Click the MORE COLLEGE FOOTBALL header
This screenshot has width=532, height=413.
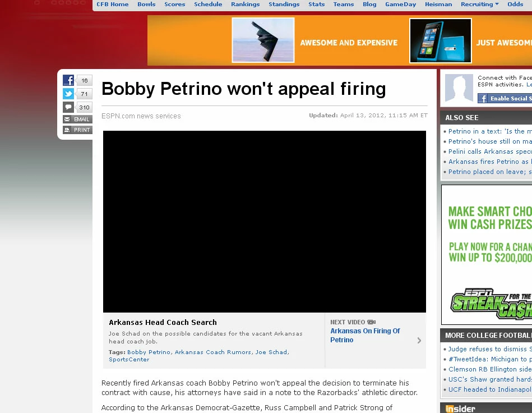click(x=488, y=335)
